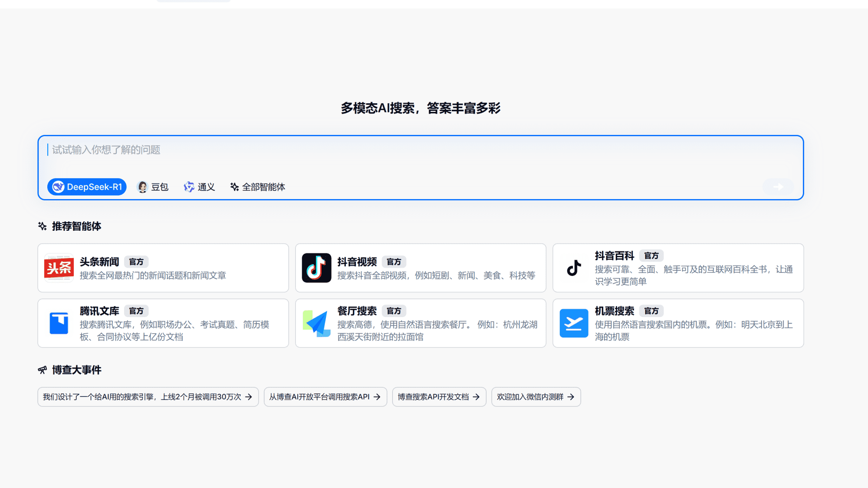Click the search submit arrow button
868x488 pixels.
pyautogui.click(x=778, y=187)
